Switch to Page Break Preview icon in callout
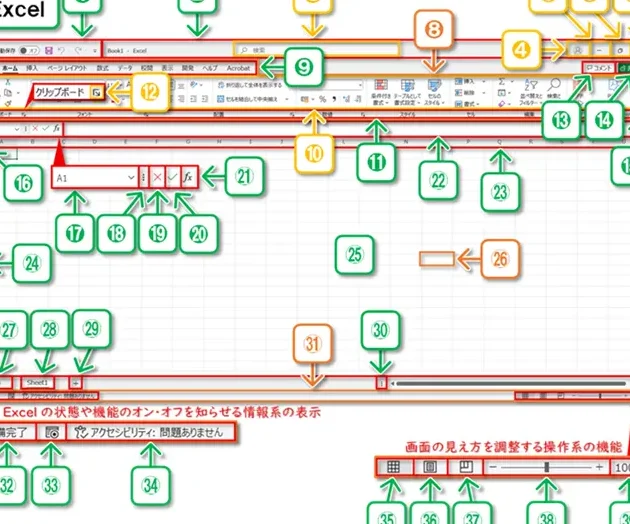This screenshot has width=630, height=524. point(465,467)
